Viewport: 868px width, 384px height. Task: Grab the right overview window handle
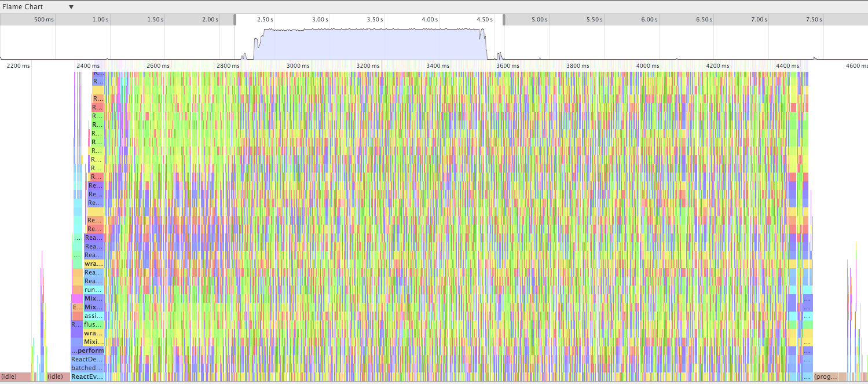point(504,20)
